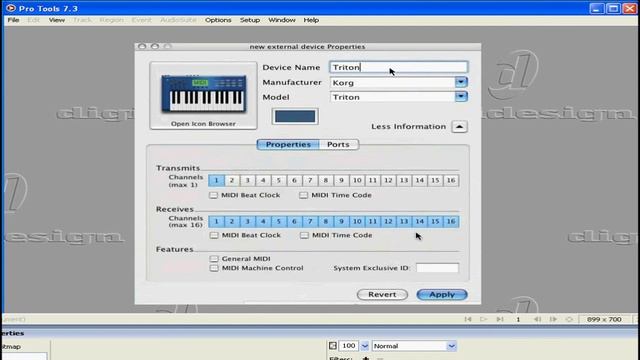This screenshot has width=640, height=360.
Task: Open the Model dropdown arrow
Action: pos(461,97)
